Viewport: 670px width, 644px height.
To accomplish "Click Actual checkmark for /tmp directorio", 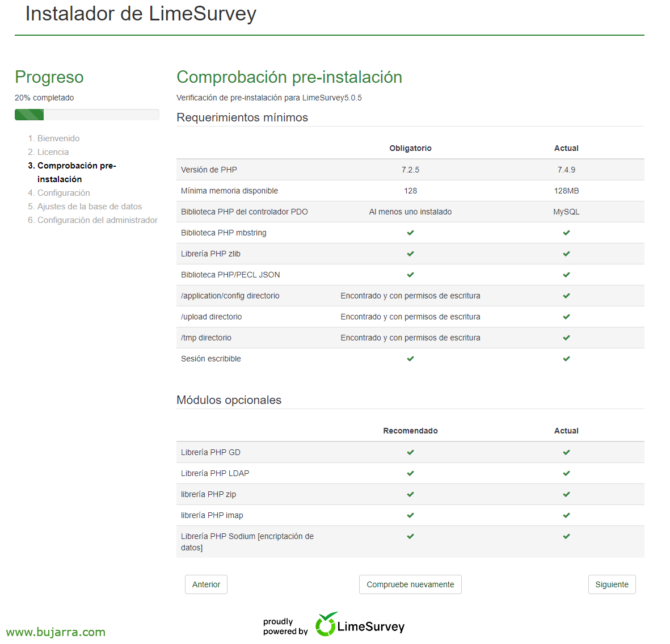I will [x=566, y=338].
